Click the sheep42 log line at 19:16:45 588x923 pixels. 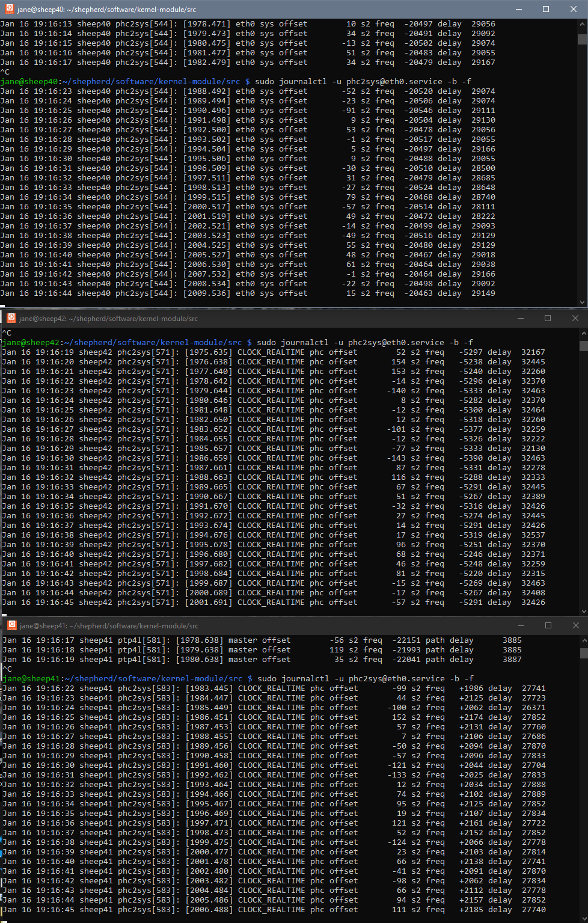tap(274, 603)
